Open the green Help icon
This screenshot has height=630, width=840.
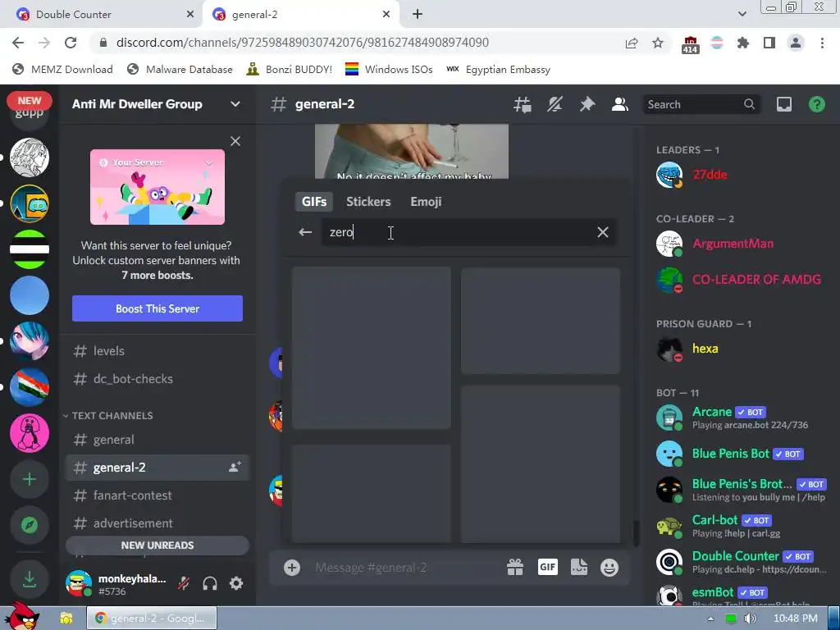pos(816,104)
